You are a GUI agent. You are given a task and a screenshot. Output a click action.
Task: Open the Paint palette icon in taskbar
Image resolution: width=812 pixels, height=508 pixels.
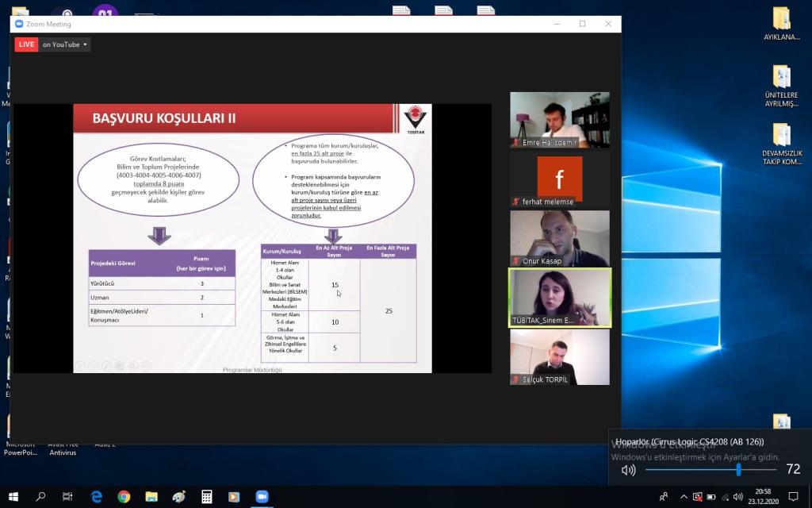179,497
